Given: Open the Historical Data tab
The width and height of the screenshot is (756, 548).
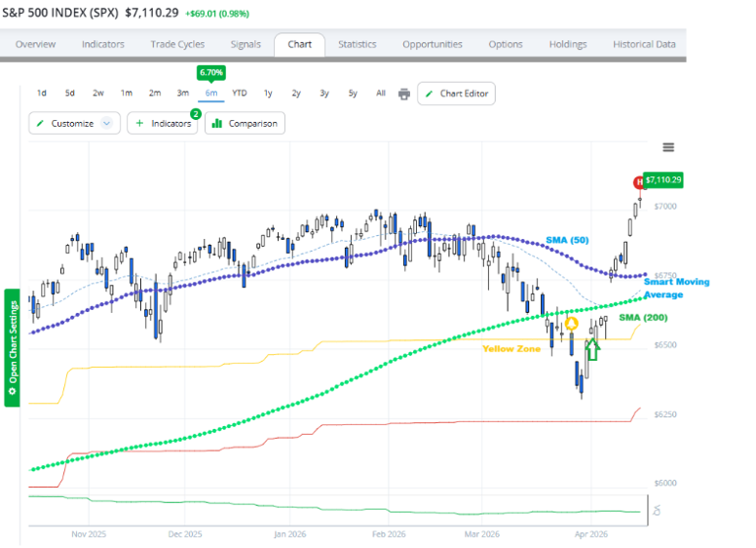Looking at the screenshot, I should (643, 44).
